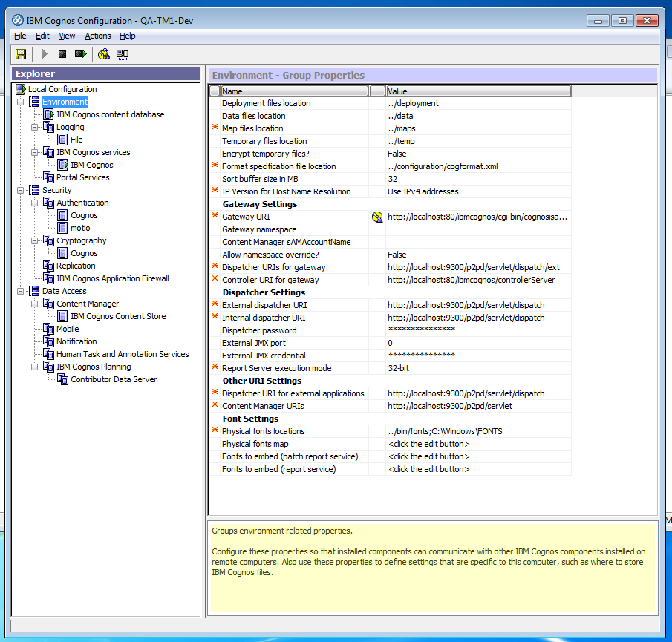Image resolution: width=672 pixels, height=642 pixels.
Task: Click the Authentication group icon
Action: pyautogui.click(x=49, y=203)
